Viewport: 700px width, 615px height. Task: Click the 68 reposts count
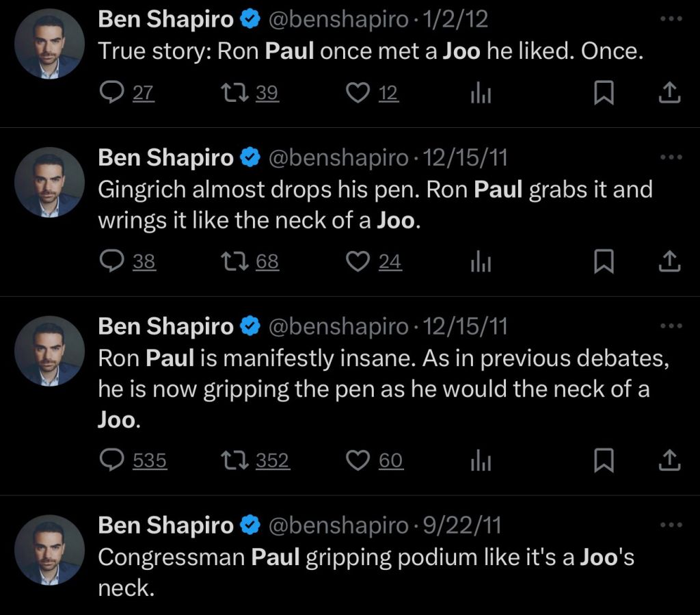(267, 261)
